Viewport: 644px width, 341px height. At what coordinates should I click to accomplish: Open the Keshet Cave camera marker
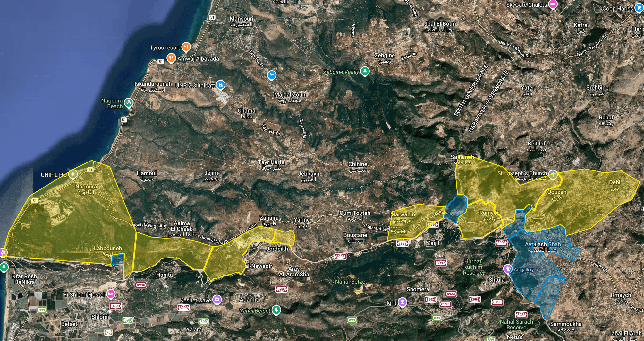tap(217, 300)
